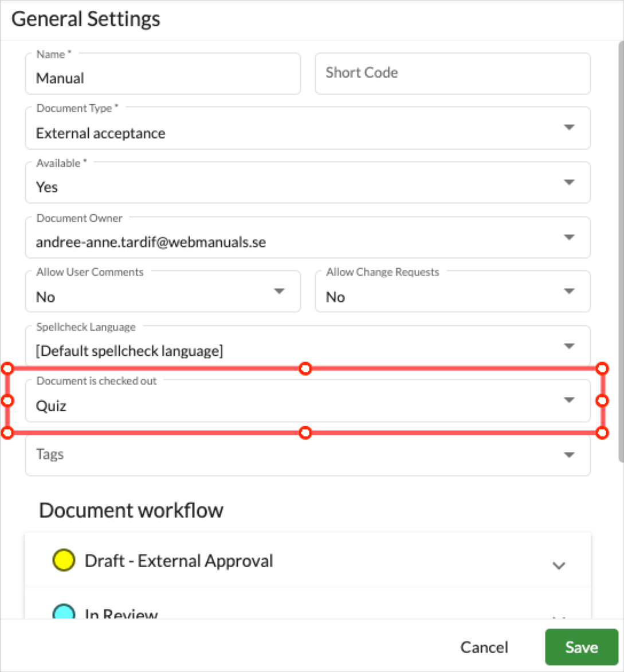Image resolution: width=624 pixels, height=672 pixels.
Task: Open the Spellcheck Language dropdown arrow
Action: tap(569, 346)
